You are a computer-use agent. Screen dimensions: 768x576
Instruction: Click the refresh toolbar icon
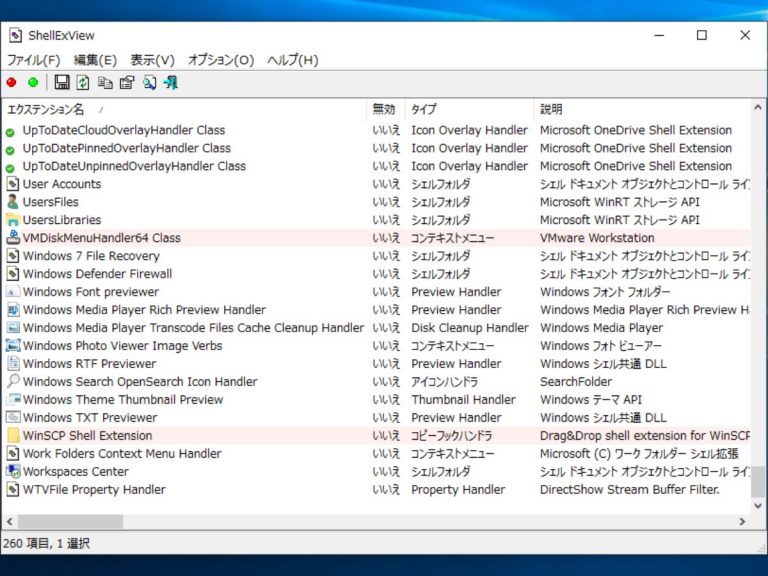point(83,82)
